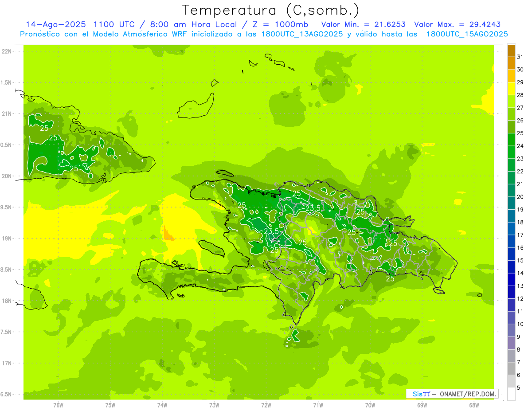The height and width of the screenshot is (411, 532).
Task: Click the "70W" longitude label
Action: coord(370,405)
